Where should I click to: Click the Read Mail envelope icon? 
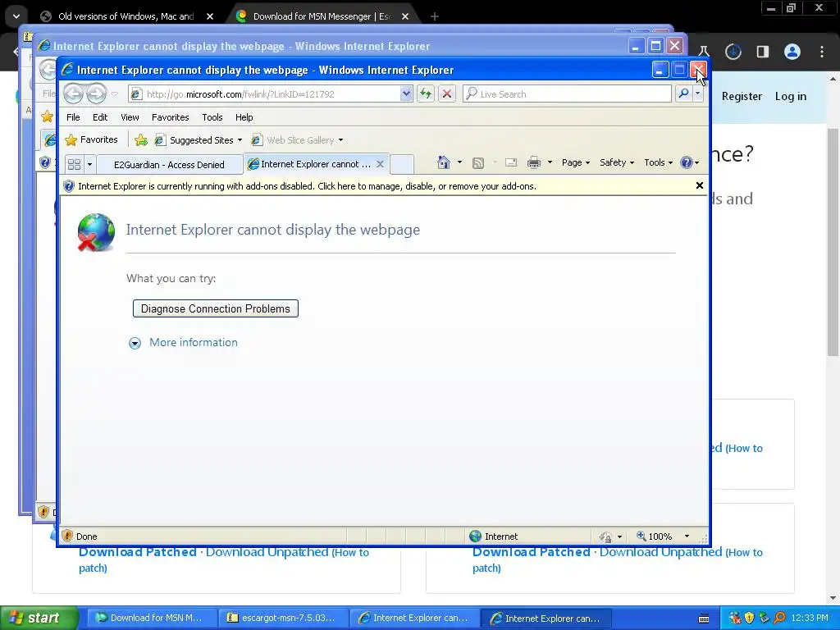[x=511, y=162]
